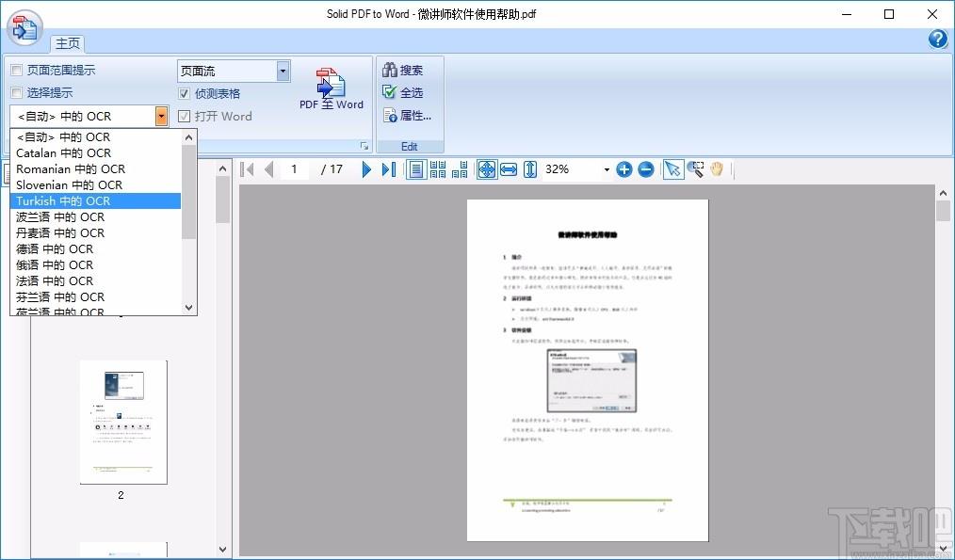The width and height of the screenshot is (955, 560).
Task: Open the zoom percentage dropdown
Action: (606, 169)
